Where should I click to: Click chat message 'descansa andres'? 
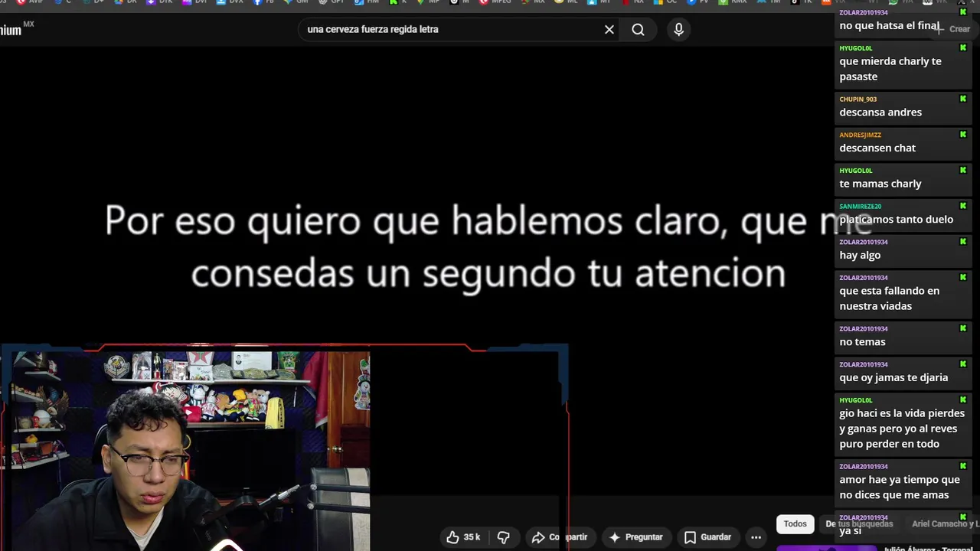880,112
